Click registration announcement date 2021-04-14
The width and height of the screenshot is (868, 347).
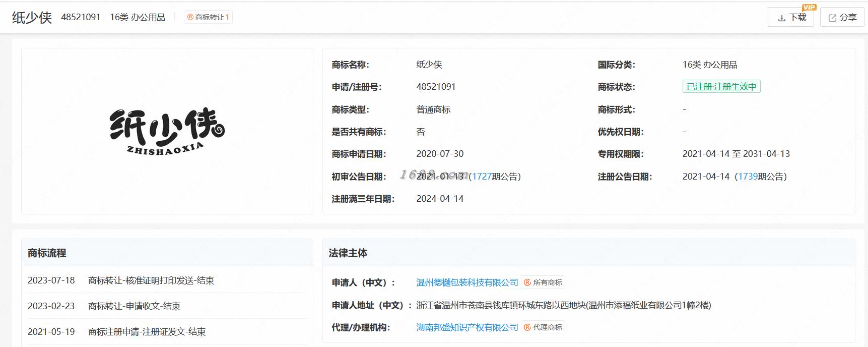point(706,177)
